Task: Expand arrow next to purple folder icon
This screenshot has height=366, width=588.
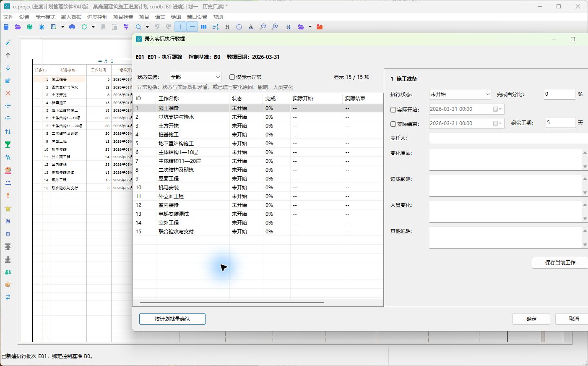Action: (x=310, y=27)
